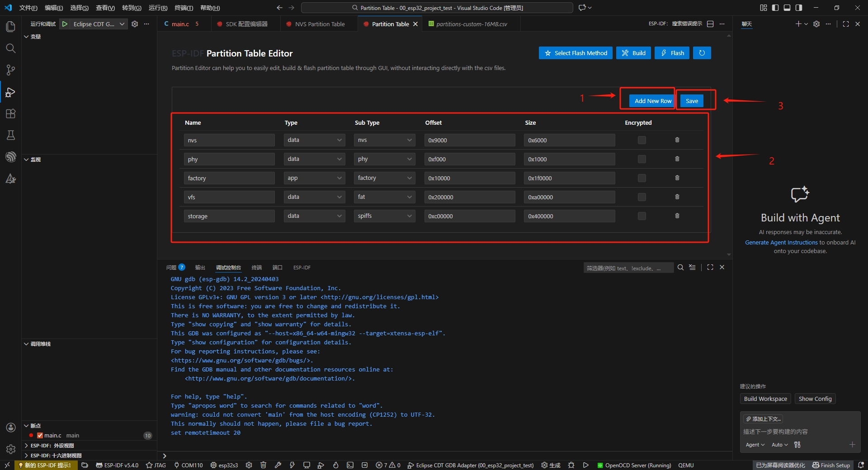Image resolution: width=868 pixels, height=470 pixels.
Task: Click the Add New Row button
Action: (x=653, y=101)
